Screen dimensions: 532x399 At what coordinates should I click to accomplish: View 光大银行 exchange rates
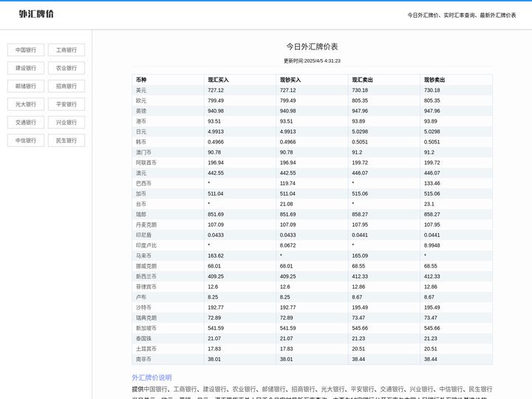(26, 104)
